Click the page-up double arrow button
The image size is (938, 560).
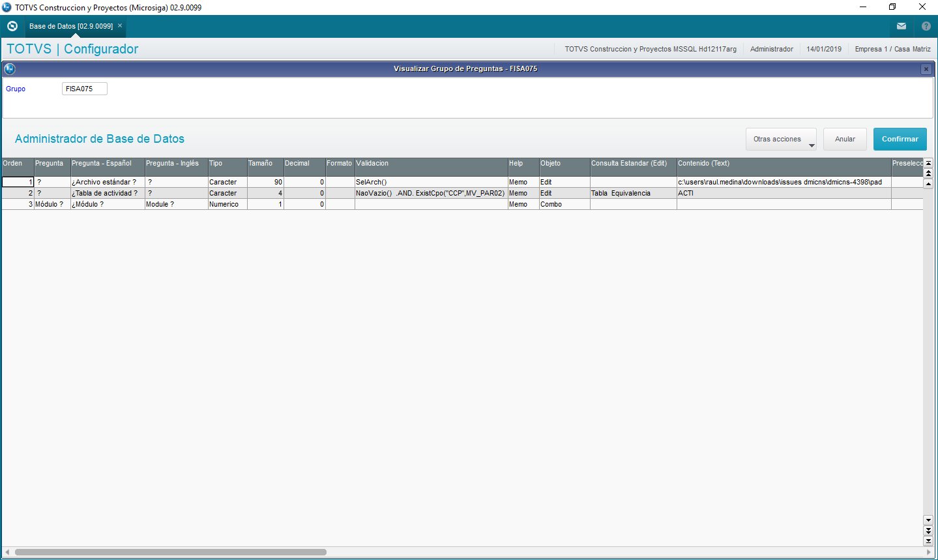928,173
